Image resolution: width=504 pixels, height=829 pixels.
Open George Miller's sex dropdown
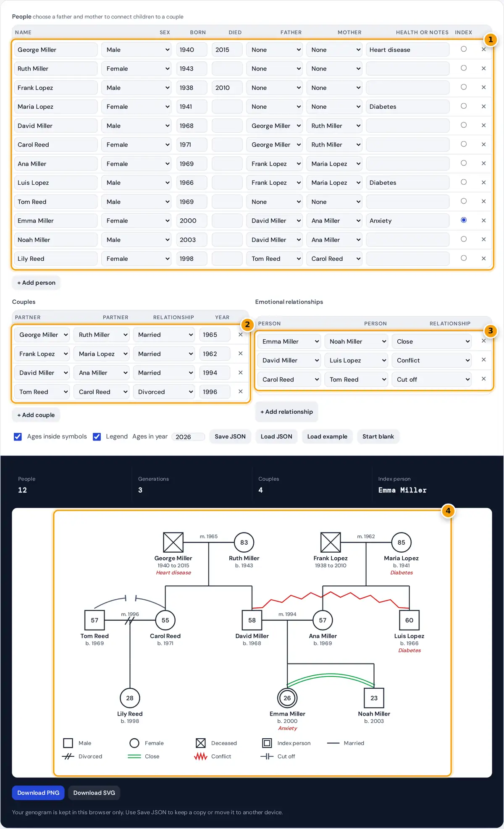136,50
